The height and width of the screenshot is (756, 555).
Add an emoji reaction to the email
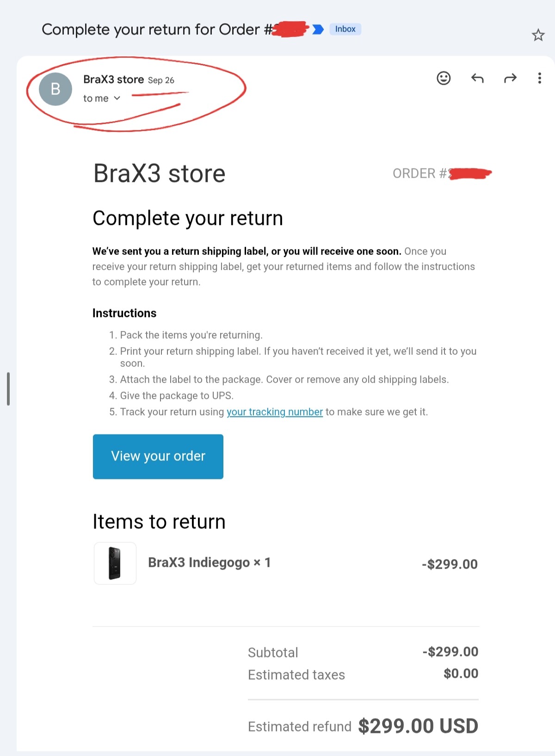point(443,78)
